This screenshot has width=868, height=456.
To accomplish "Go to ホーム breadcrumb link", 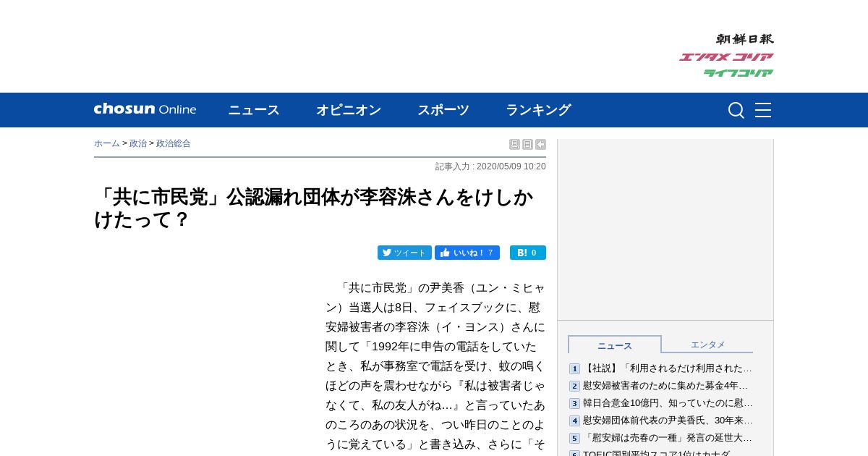I will pyautogui.click(x=107, y=143).
